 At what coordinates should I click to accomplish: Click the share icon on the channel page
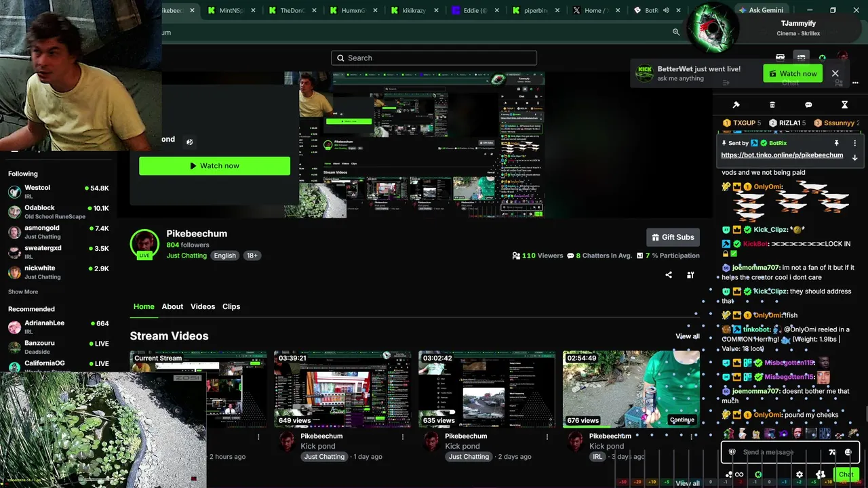point(669,274)
